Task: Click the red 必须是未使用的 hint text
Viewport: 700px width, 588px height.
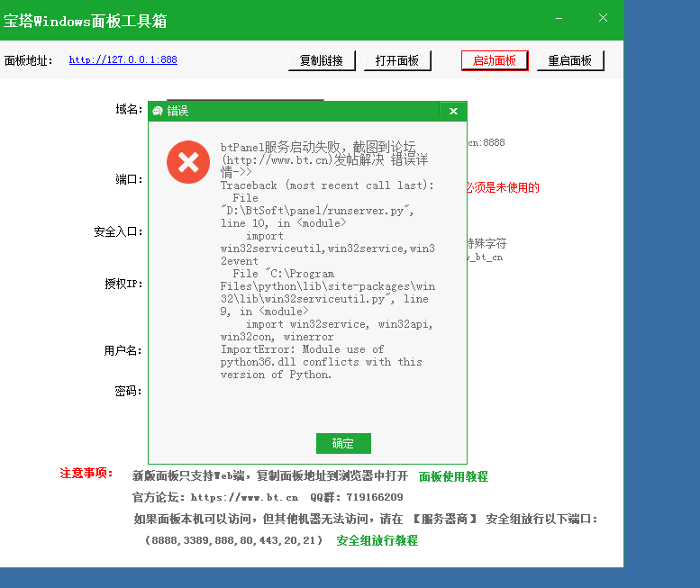Action: 503,187
